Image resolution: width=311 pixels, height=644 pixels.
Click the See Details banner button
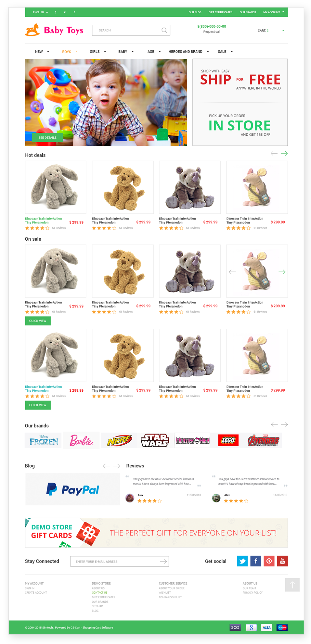tap(47, 138)
